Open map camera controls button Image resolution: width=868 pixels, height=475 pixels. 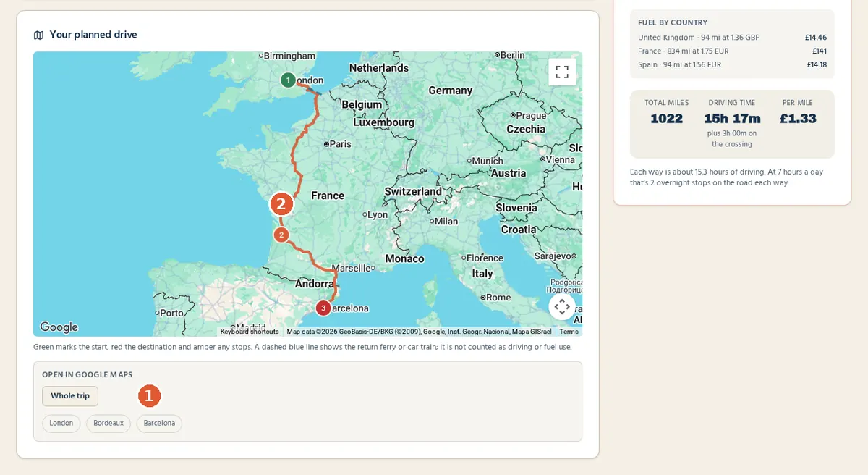click(x=562, y=306)
